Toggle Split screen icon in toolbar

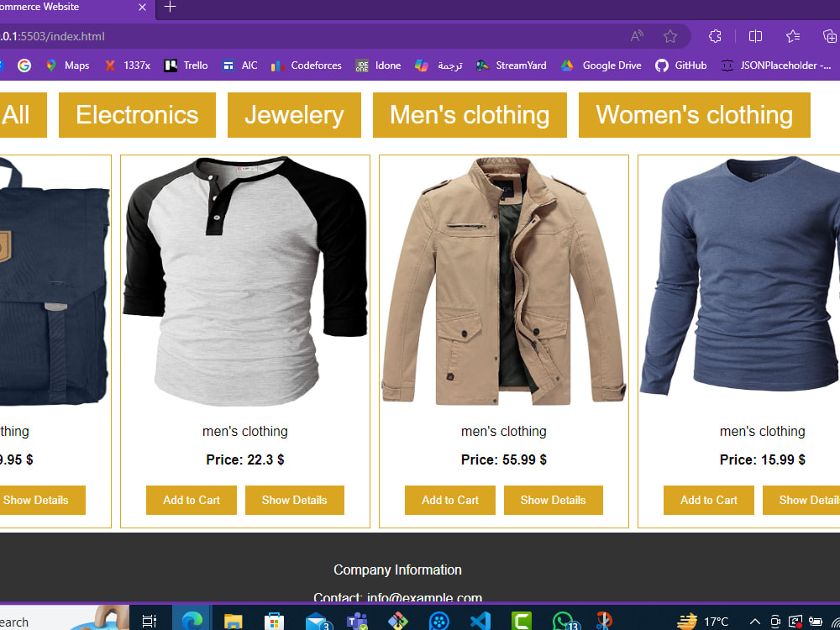755,36
